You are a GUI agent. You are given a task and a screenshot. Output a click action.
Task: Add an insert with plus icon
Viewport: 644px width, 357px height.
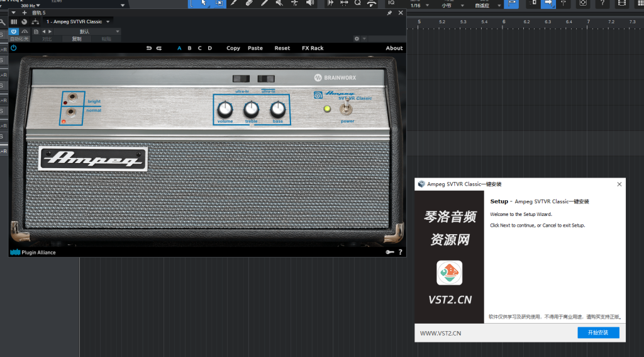click(x=25, y=13)
